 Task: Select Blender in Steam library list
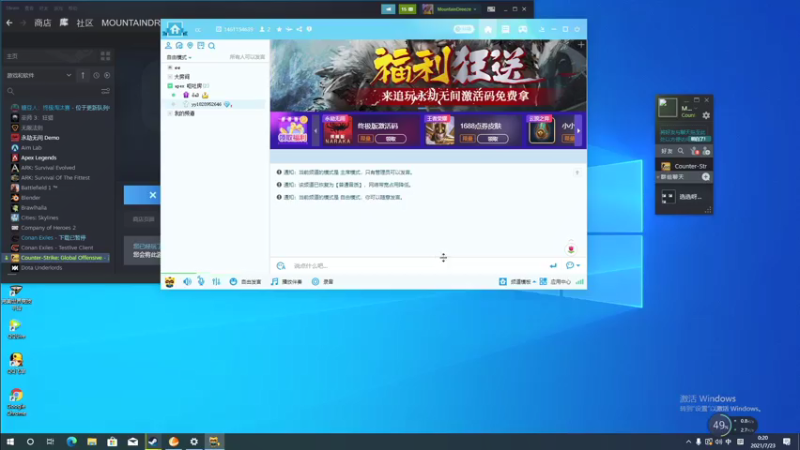[x=31, y=198]
